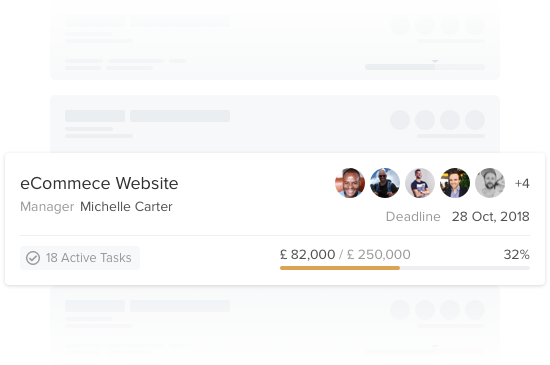Screen dimensions: 550x365
Task: Click the 28 Oct, 2018 deadline date
Action: click(x=490, y=217)
